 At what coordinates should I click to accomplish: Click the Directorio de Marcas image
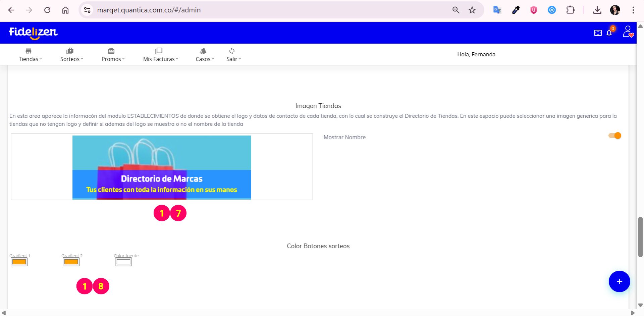162,167
